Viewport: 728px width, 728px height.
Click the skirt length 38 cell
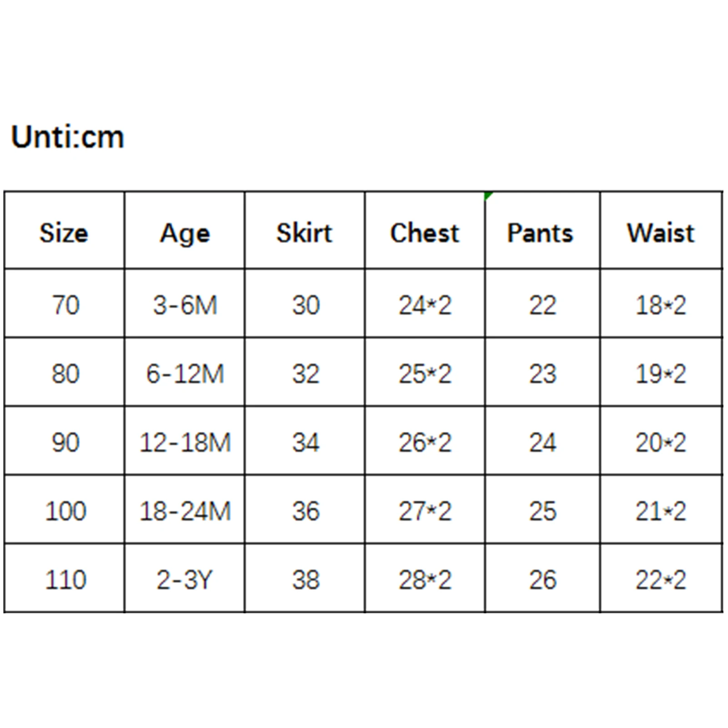[306, 580]
